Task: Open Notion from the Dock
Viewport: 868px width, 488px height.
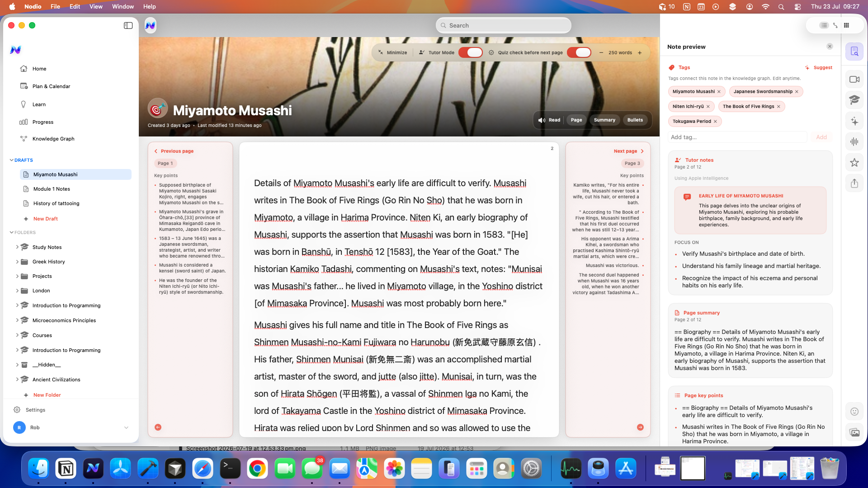Action: click(x=66, y=469)
